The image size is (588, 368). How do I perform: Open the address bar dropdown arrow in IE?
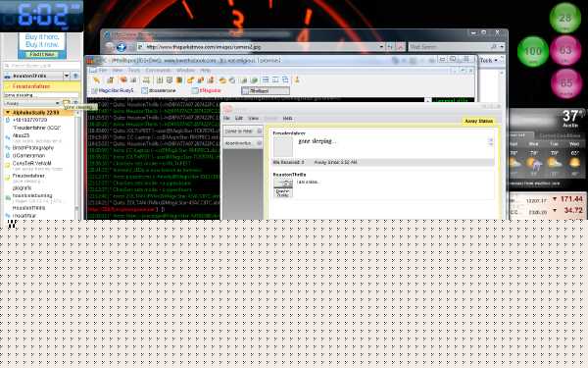coord(381,47)
